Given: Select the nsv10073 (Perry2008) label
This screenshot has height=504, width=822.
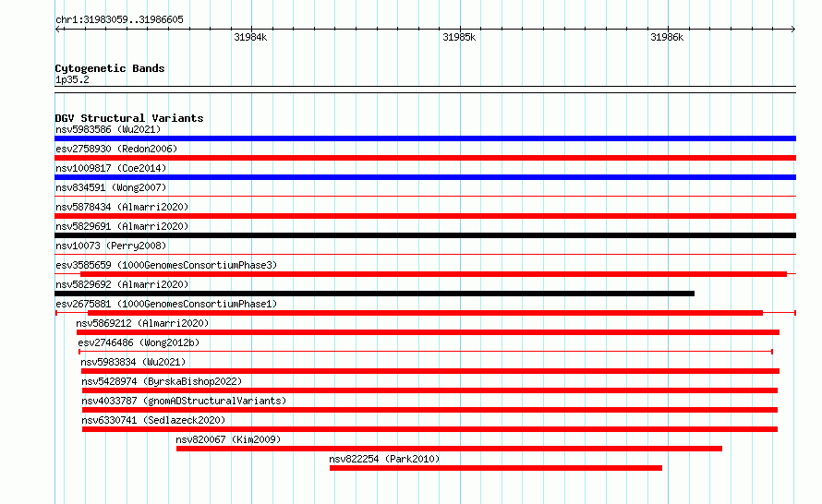Looking at the screenshot, I should point(111,246).
